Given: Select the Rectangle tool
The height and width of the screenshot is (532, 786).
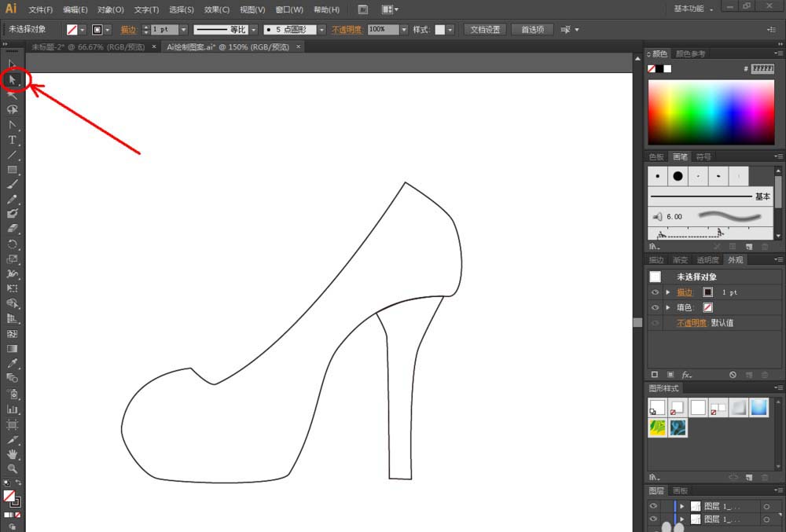Looking at the screenshot, I should tap(13, 170).
